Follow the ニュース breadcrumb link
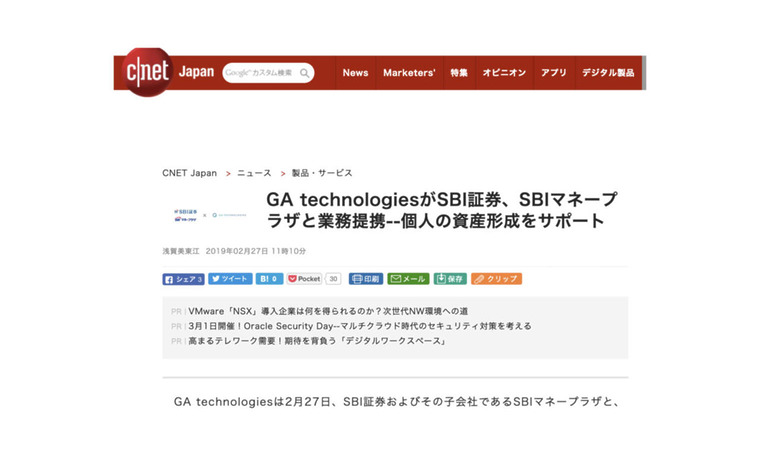This screenshot has height=456, width=760. click(254, 173)
